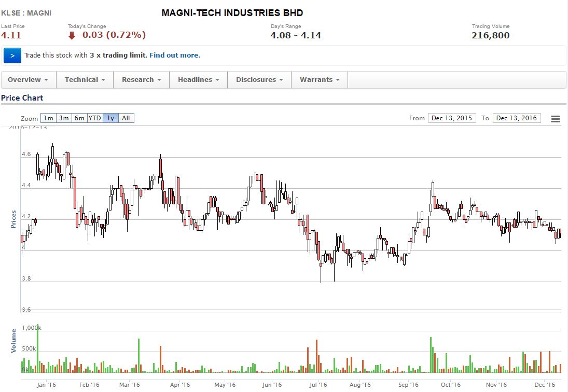Click the -0.03 (0.72%) change value
Image resolution: width=568 pixels, height=392 pixels.
112,35
